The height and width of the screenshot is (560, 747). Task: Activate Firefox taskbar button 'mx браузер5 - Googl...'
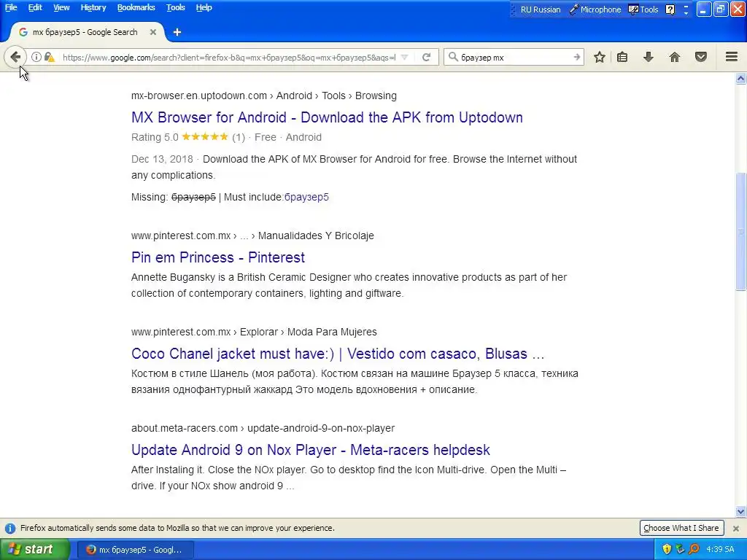click(x=135, y=550)
